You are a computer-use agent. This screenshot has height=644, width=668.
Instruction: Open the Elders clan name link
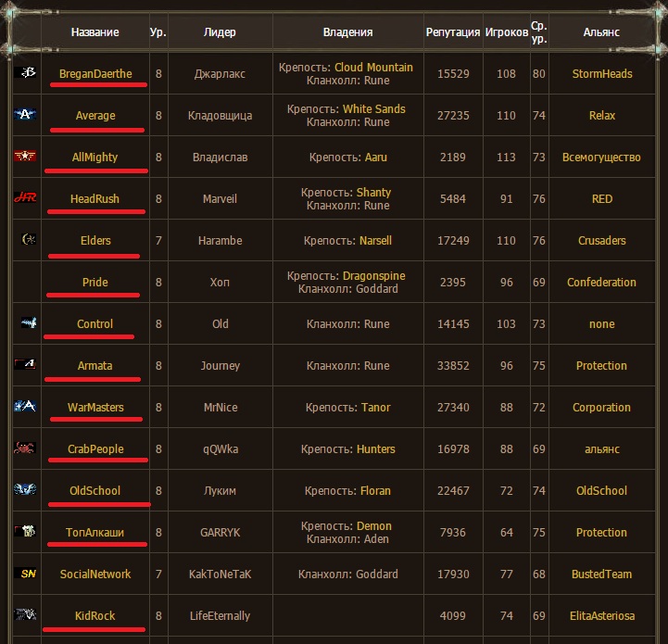tap(95, 241)
